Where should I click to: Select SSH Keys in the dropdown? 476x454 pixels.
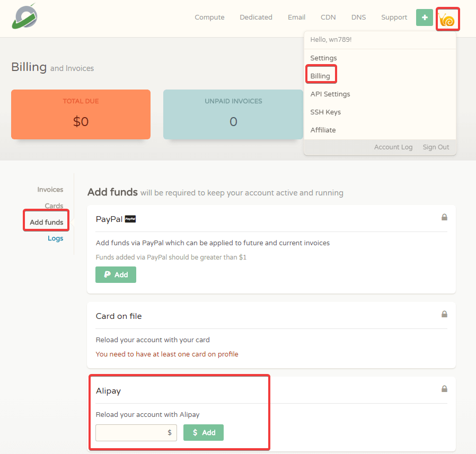[x=325, y=112]
